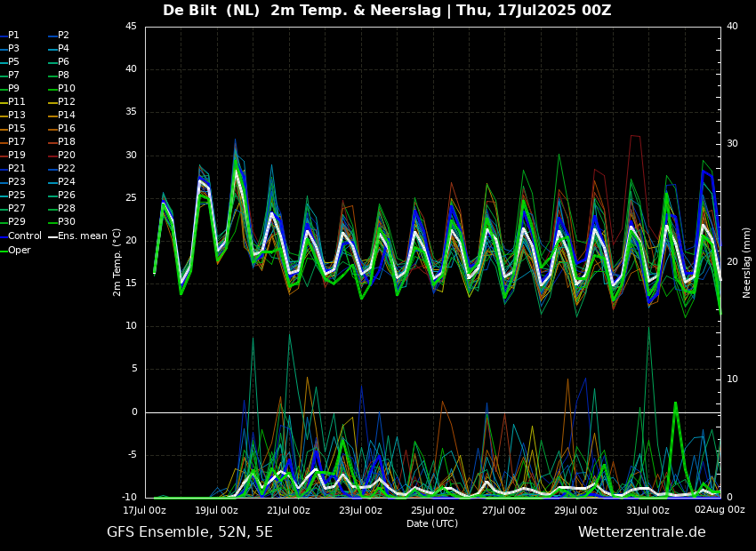Click the Neerslag (mm) axis label
Screen dimensions: 756x551
click(747, 261)
